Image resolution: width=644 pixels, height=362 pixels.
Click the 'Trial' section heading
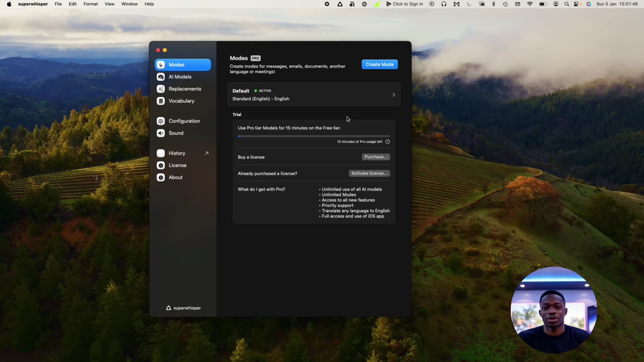[x=237, y=115]
